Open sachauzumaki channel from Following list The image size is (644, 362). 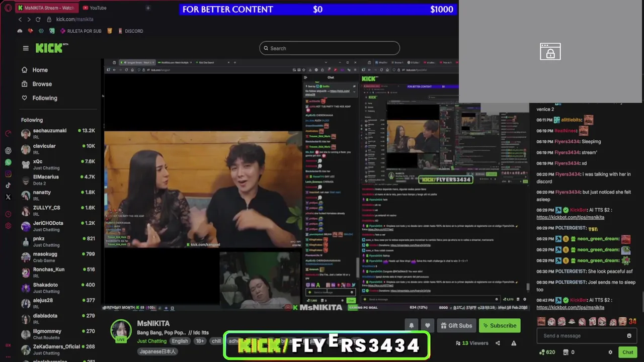pos(58,133)
